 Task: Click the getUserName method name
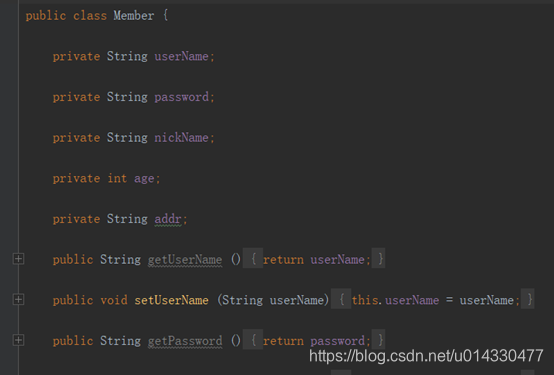(x=185, y=260)
